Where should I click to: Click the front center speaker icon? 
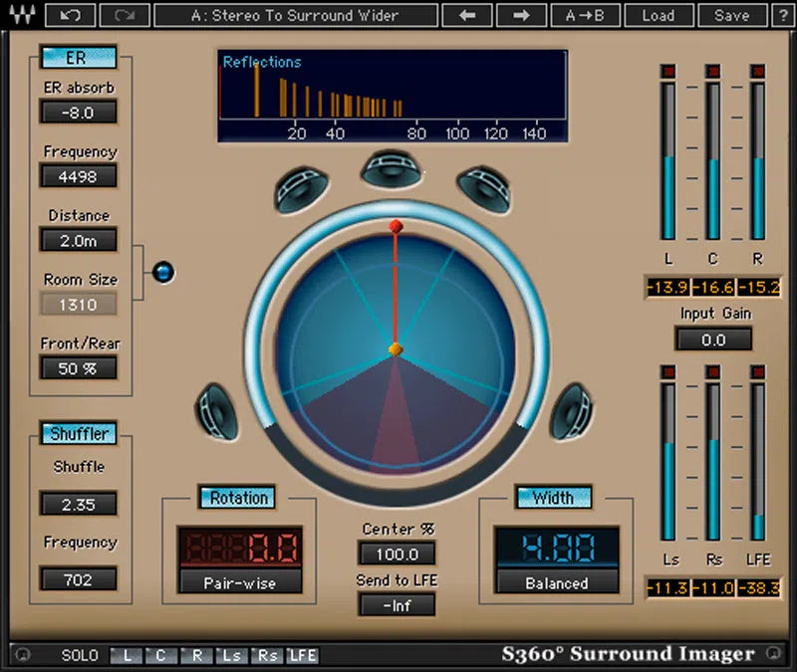point(389,169)
